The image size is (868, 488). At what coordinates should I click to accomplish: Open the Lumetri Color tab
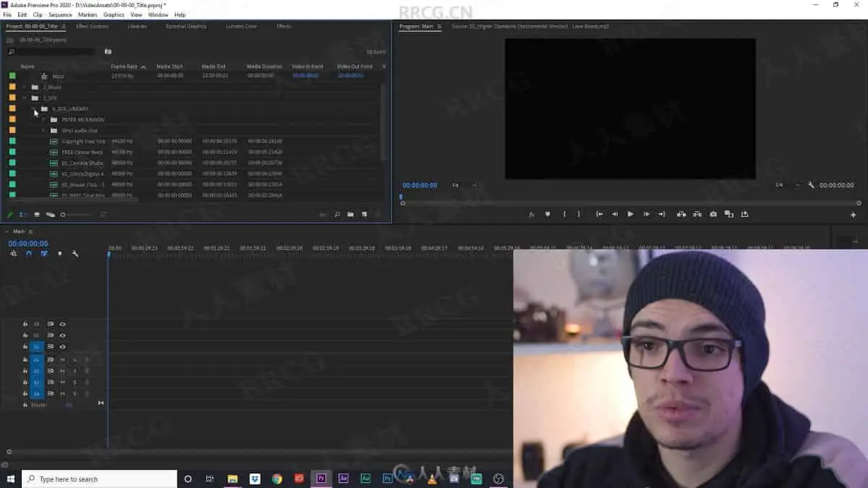[241, 26]
